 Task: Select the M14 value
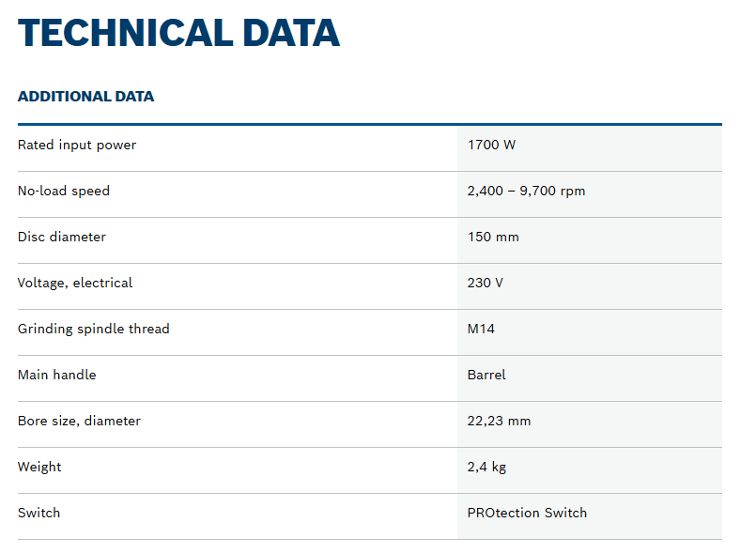(x=481, y=329)
